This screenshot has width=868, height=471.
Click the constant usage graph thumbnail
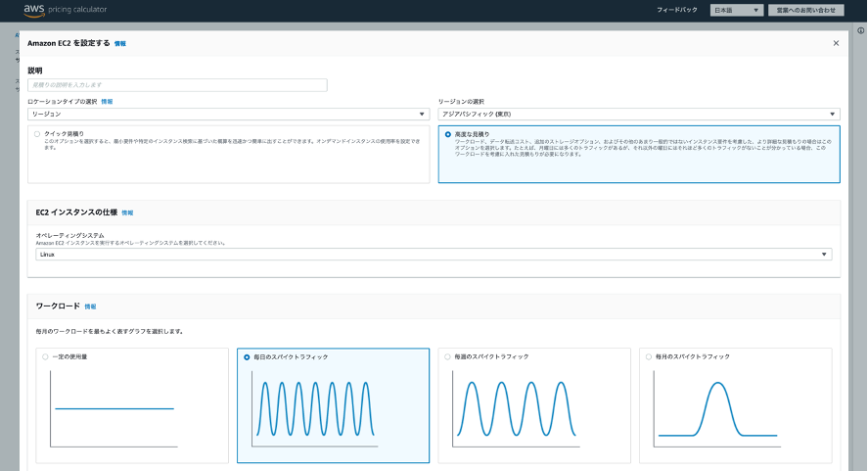coord(114,409)
